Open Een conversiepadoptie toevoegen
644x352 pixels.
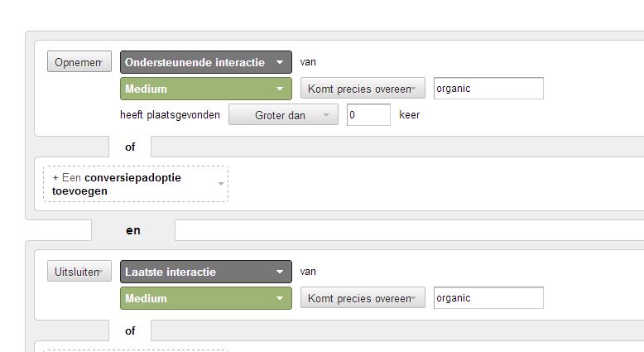136,184
